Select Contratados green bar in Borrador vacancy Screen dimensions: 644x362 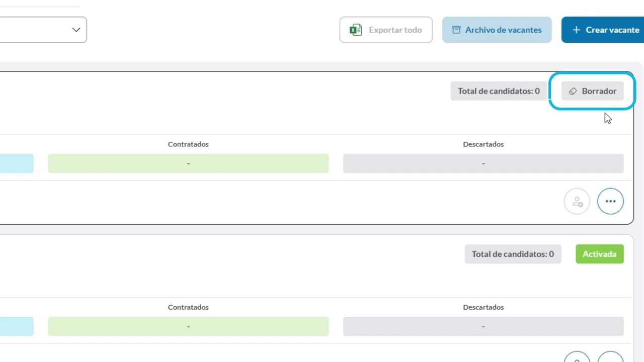click(188, 163)
